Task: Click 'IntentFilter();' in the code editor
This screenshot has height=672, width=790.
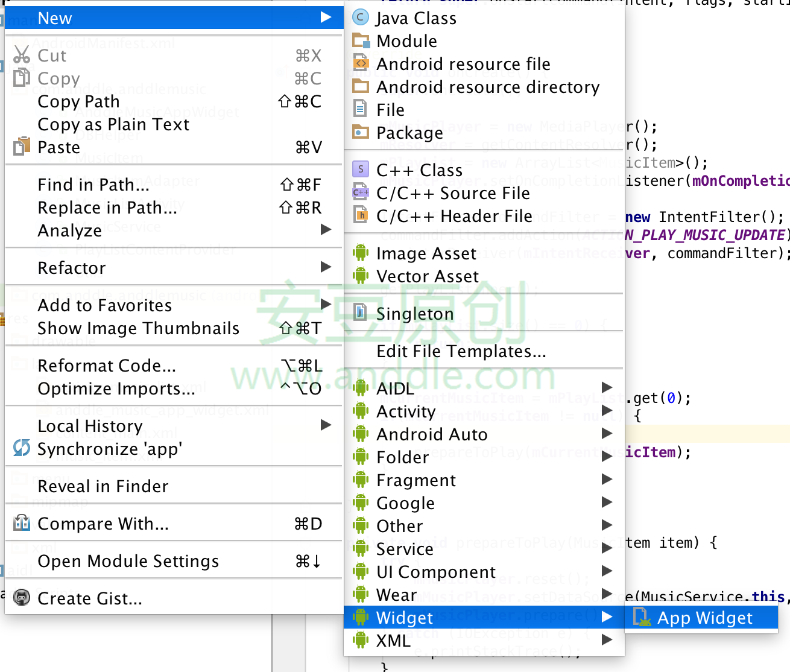Action: pos(721,217)
